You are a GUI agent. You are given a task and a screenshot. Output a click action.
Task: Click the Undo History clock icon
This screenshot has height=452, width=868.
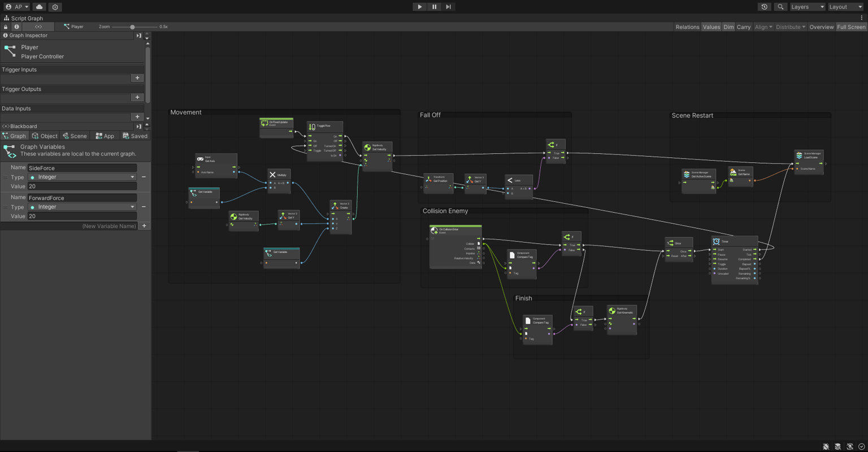tap(765, 7)
